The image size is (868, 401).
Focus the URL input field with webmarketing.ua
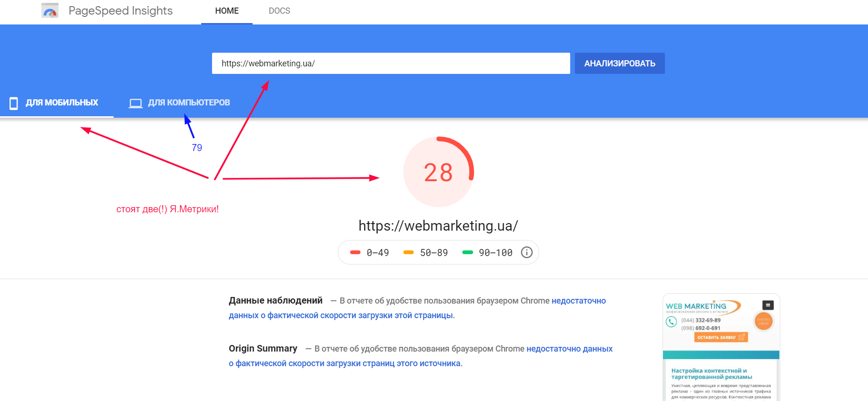point(391,64)
